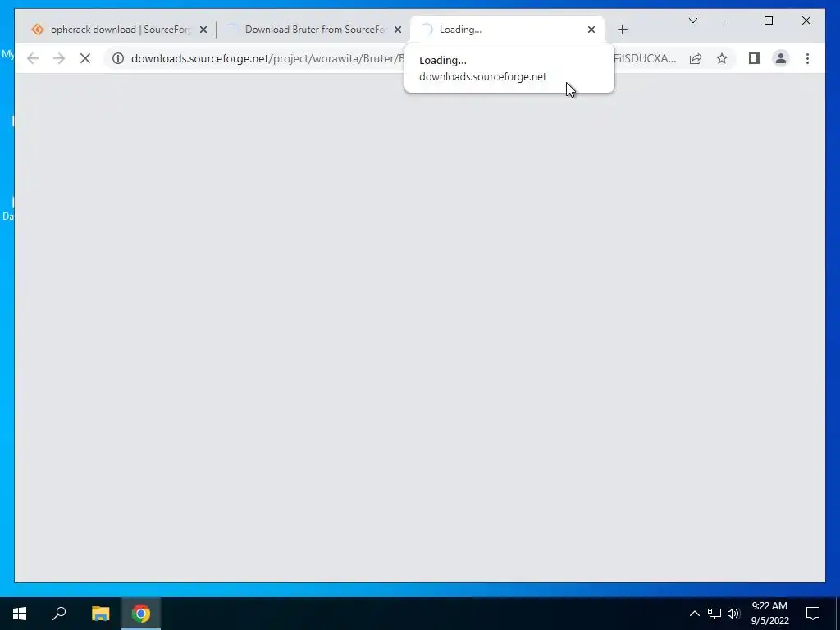Image resolution: width=840 pixels, height=630 pixels.
Task: Maximize the Chrome window
Action: coord(768,21)
